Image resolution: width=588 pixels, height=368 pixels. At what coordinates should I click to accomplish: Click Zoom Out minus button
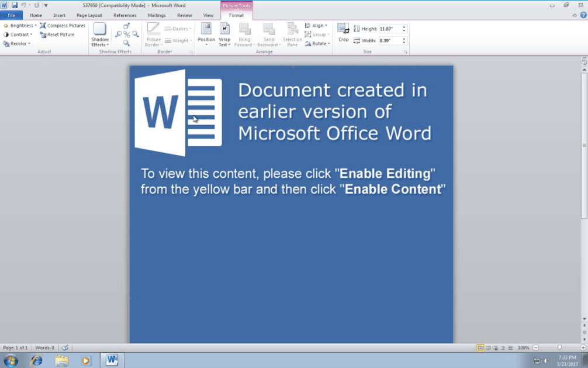(535, 348)
